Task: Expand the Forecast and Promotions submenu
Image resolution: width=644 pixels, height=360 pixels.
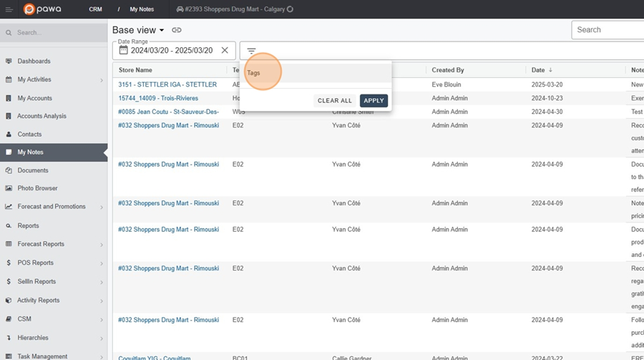Action: pos(102,207)
